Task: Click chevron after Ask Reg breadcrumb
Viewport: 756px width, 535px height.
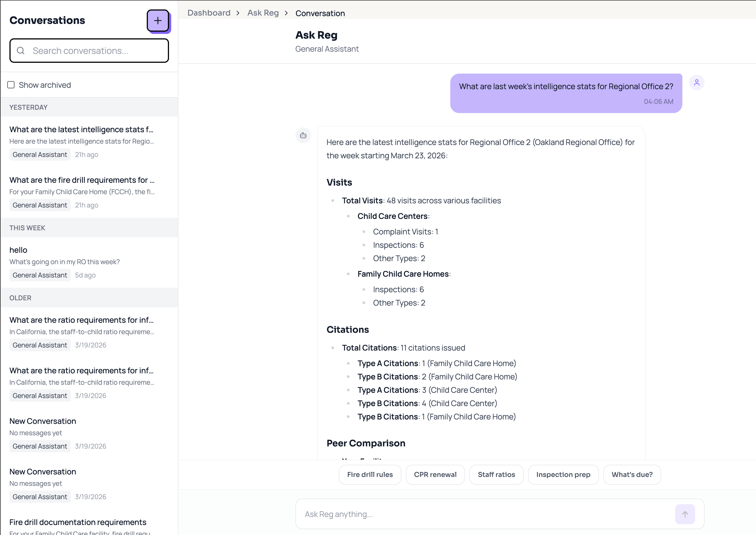Action: [x=286, y=13]
